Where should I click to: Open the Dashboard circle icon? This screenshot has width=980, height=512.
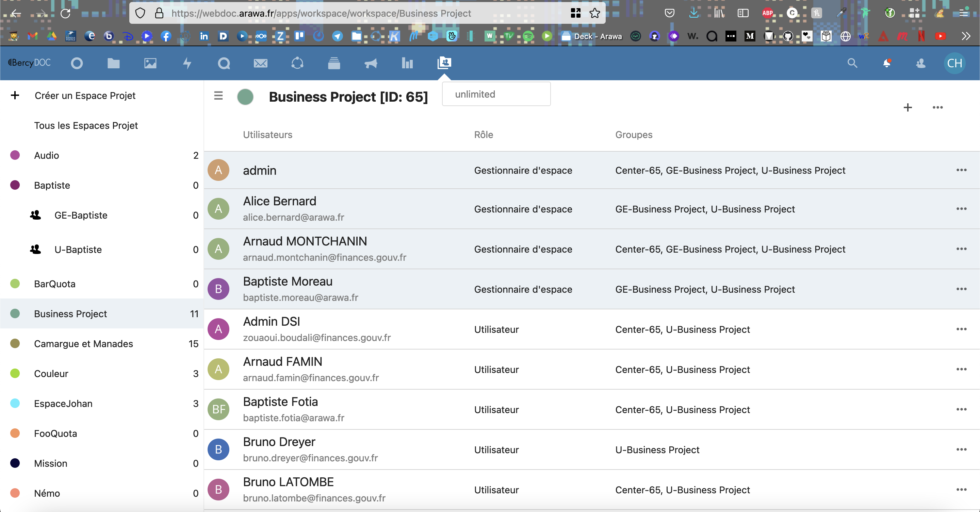click(77, 63)
